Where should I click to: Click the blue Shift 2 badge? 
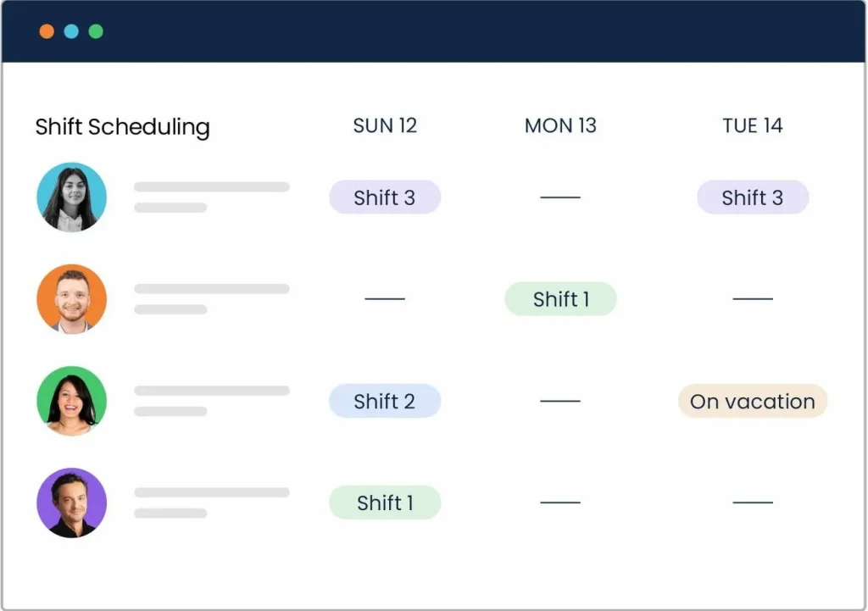coord(385,401)
